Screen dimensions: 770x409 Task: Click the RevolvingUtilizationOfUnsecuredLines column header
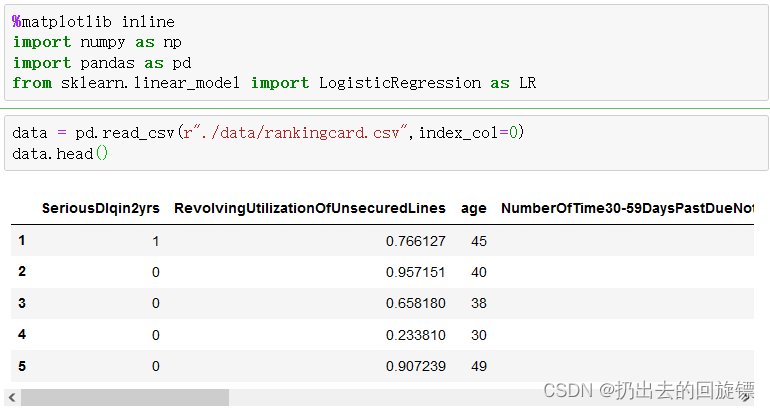coord(310,208)
